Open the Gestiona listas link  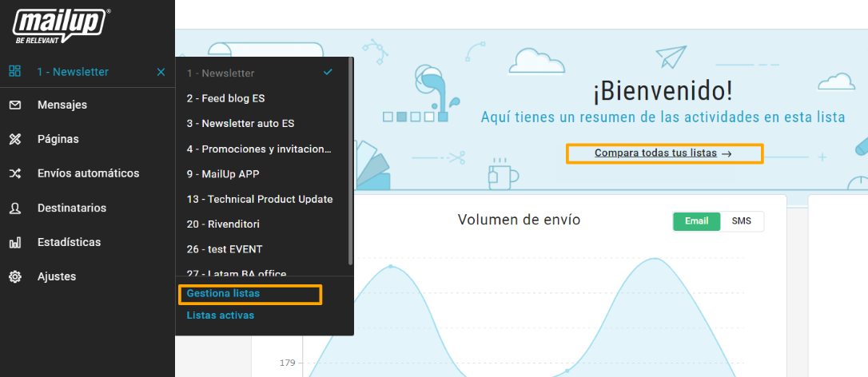click(x=223, y=294)
